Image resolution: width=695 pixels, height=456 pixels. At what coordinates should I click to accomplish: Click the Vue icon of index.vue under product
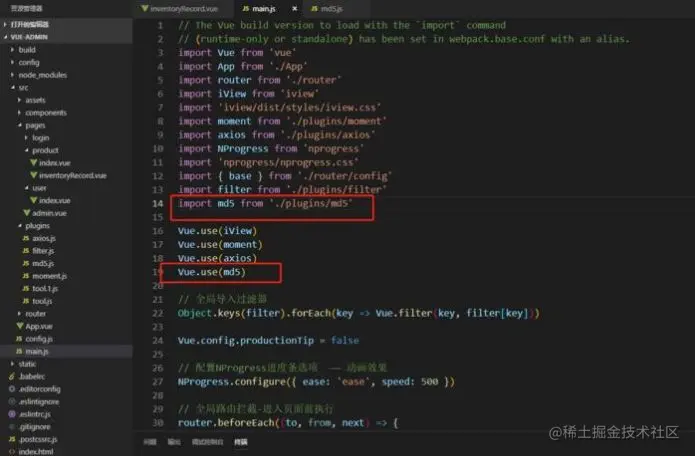33,163
